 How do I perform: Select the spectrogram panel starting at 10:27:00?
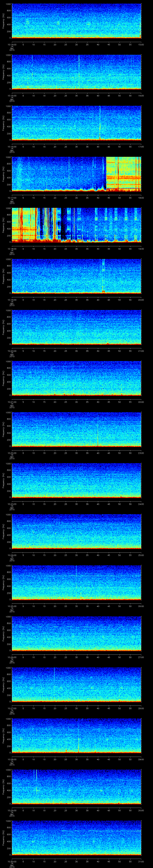point(76,685)
